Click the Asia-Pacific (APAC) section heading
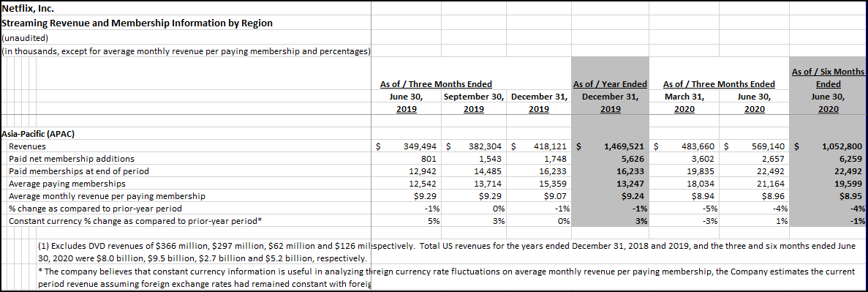Image resolution: width=868 pixels, height=292 pixels. tap(38, 134)
